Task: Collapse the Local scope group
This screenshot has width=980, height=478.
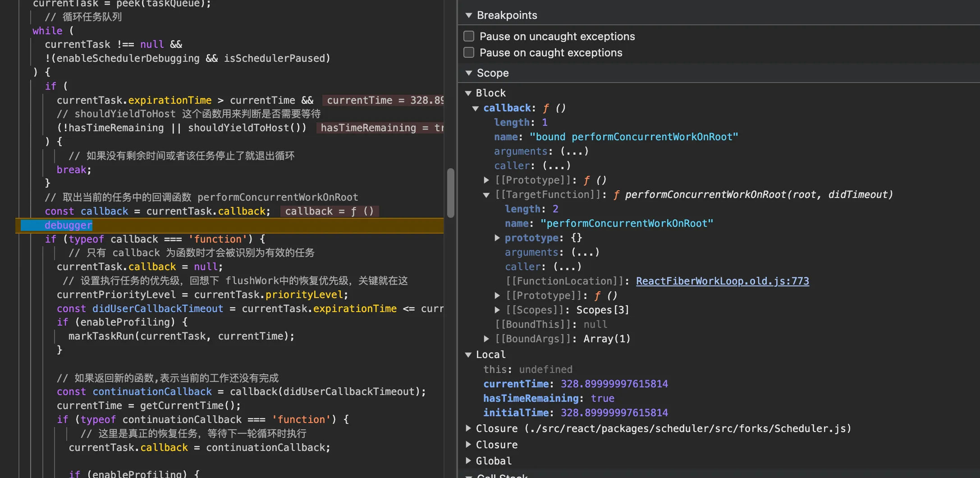Action: point(468,355)
